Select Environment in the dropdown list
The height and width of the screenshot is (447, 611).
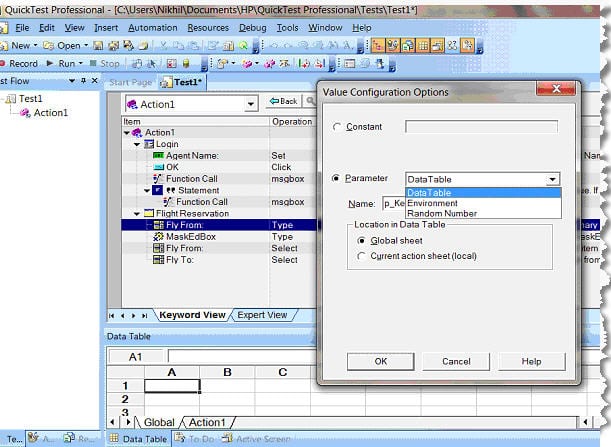coord(483,203)
